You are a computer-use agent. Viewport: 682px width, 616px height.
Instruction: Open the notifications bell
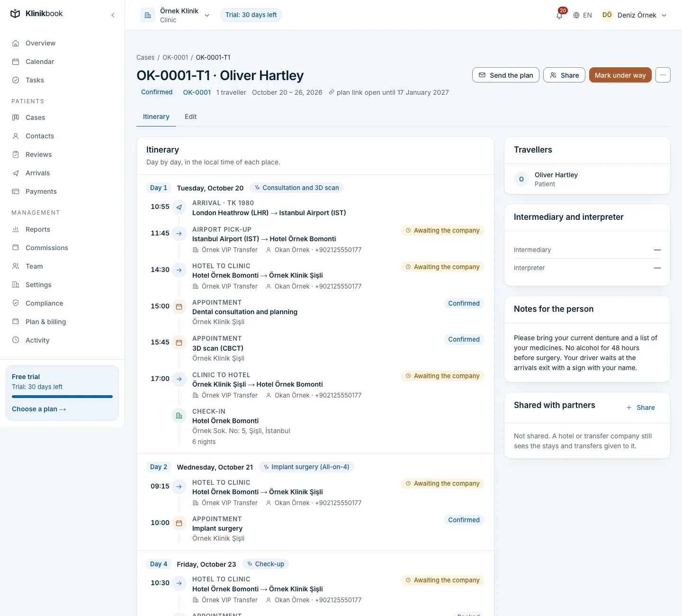(559, 15)
